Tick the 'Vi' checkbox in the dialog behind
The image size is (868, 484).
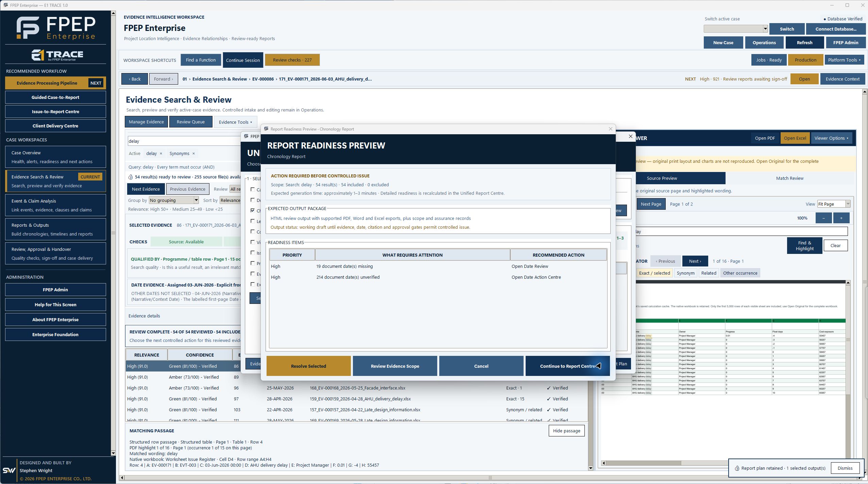click(x=253, y=242)
